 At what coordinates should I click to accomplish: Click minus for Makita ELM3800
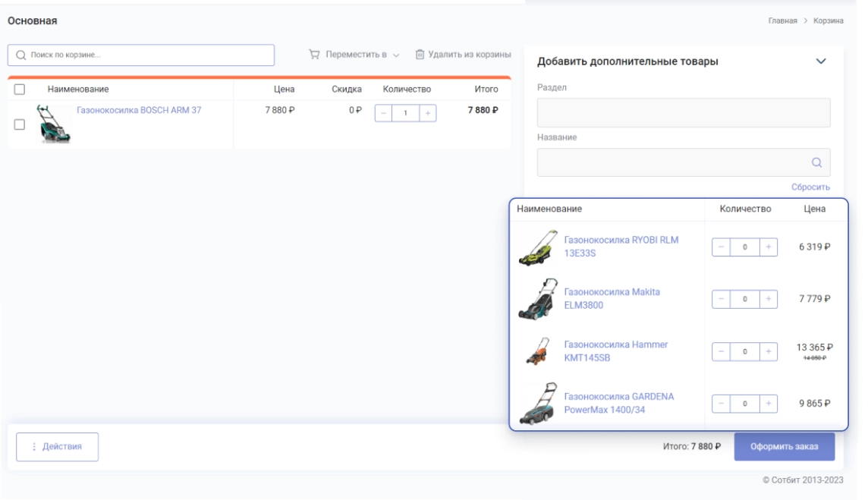721,299
